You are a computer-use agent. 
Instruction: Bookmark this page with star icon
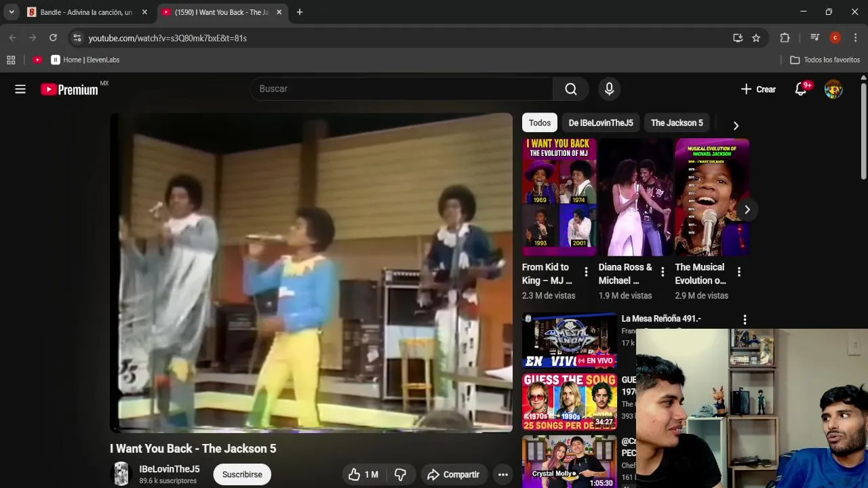pos(756,38)
